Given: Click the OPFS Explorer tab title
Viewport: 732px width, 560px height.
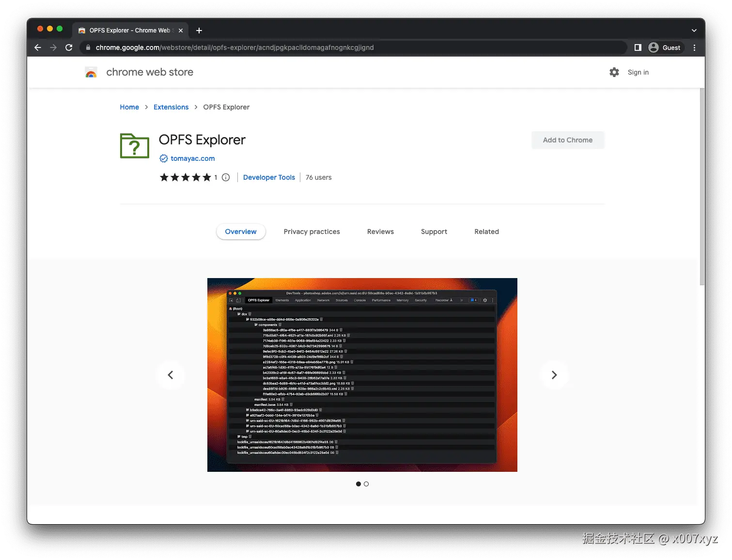Looking at the screenshot, I should click(130, 31).
